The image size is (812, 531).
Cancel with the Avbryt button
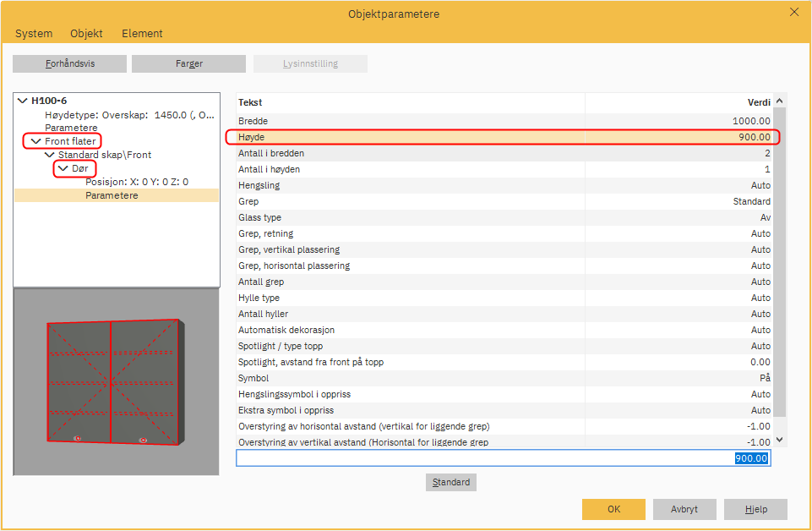click(684, 509)
